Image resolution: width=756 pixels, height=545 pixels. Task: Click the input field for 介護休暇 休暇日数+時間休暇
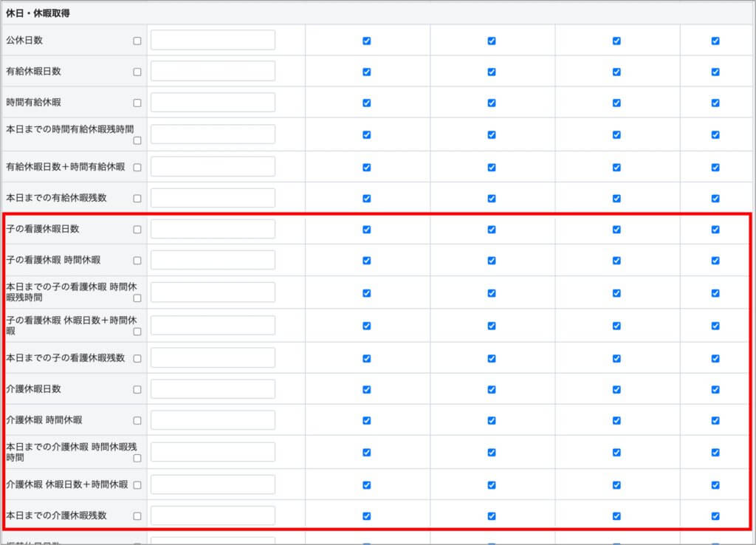(213, 484)
